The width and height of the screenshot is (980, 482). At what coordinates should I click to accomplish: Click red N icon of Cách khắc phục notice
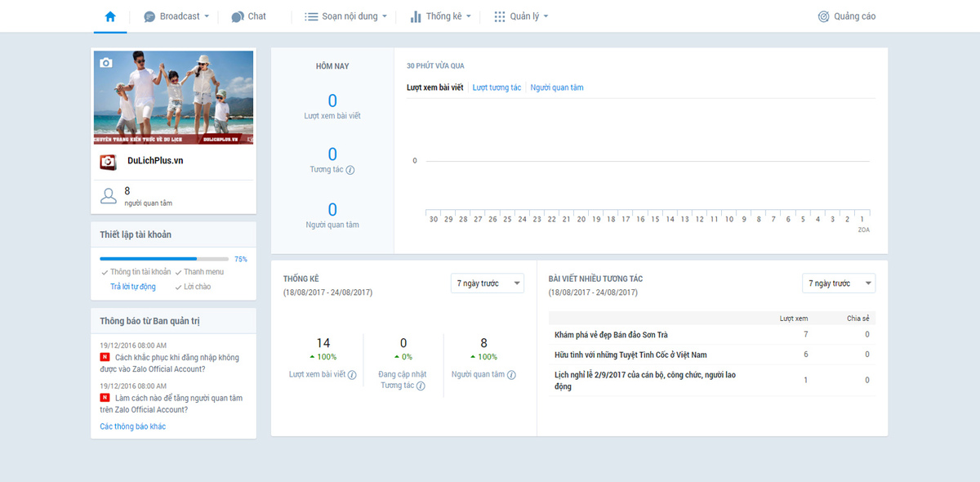[105, 357]
